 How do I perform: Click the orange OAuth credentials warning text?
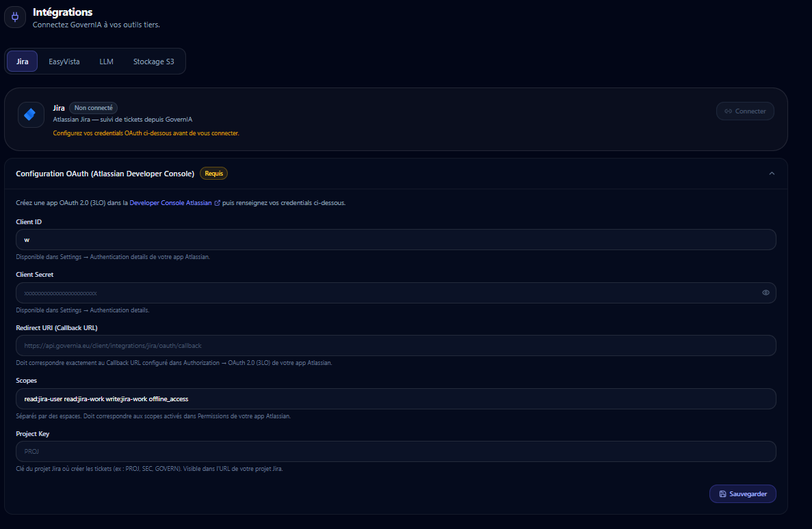pos(146,133)
